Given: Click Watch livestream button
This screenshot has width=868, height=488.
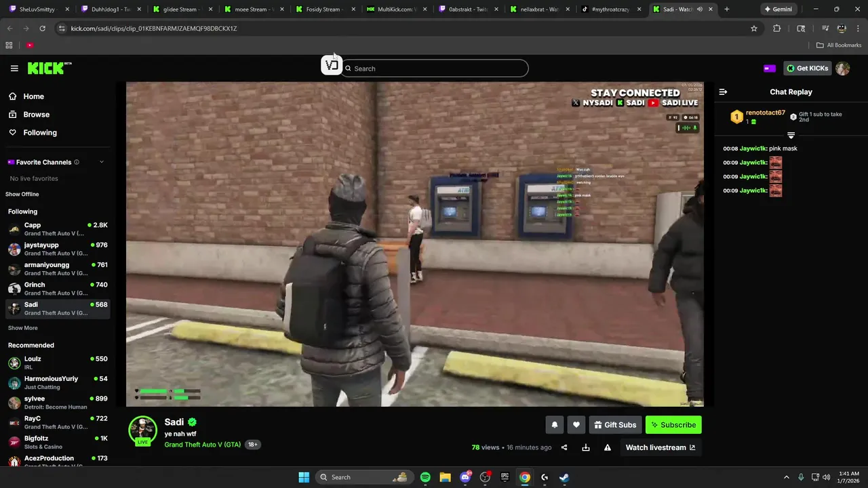Looking at the screenshot, I should pos(660,447).
